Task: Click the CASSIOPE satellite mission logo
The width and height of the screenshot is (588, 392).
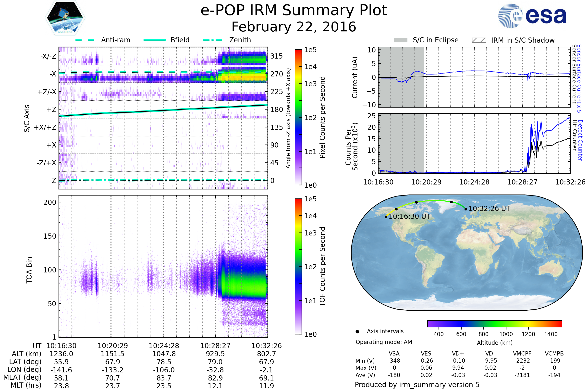Action: click(65, 18)
